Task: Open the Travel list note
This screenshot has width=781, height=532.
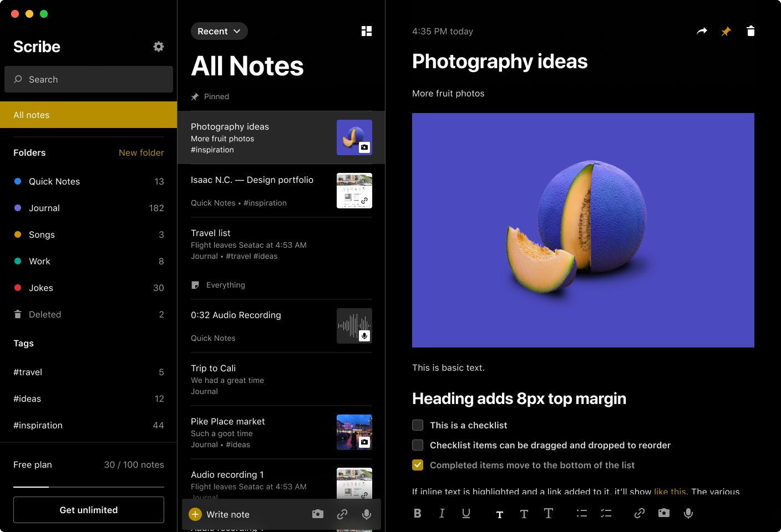Action: tap(281, 244)
